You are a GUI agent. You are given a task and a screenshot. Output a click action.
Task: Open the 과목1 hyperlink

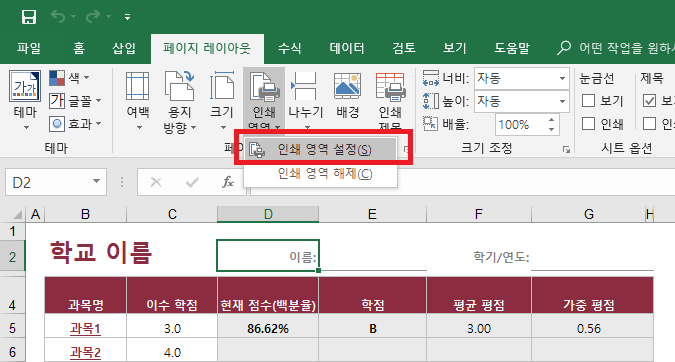pos(85,329)
